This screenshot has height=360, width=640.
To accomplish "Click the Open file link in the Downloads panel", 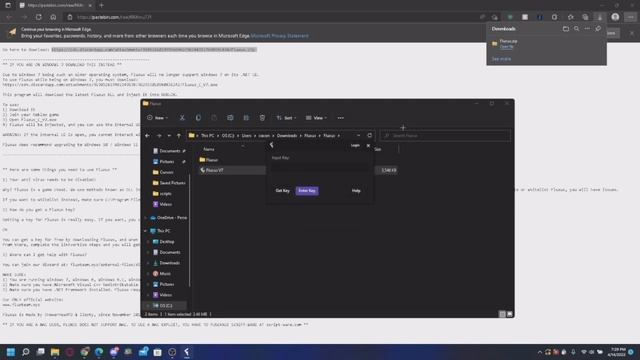I will pos(507,47).
